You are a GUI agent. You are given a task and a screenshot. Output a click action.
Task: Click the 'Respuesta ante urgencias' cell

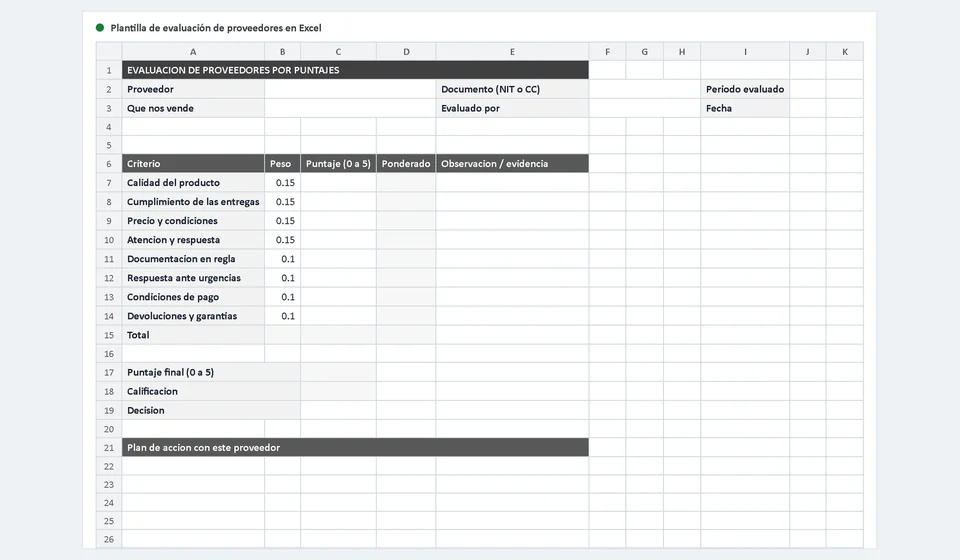[x=193, y=277]
